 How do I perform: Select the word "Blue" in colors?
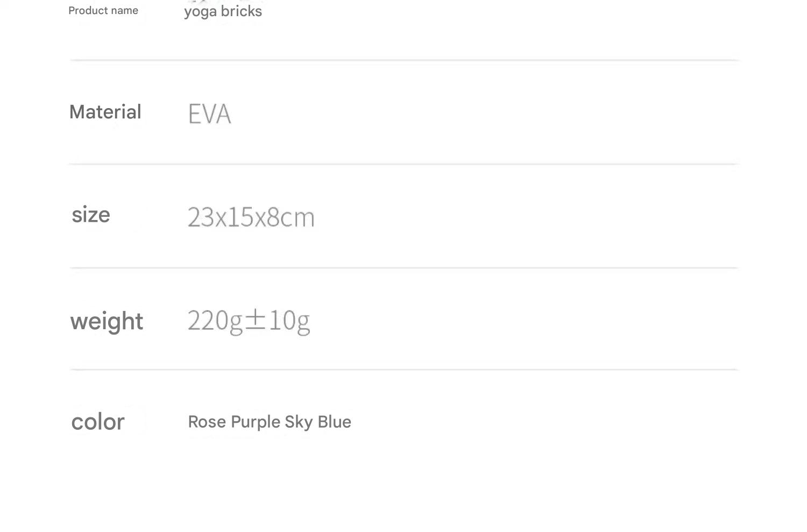pos(334,422)
